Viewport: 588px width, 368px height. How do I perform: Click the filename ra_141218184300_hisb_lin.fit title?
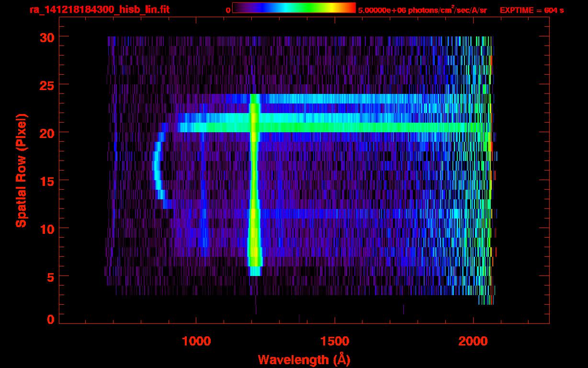99,10
